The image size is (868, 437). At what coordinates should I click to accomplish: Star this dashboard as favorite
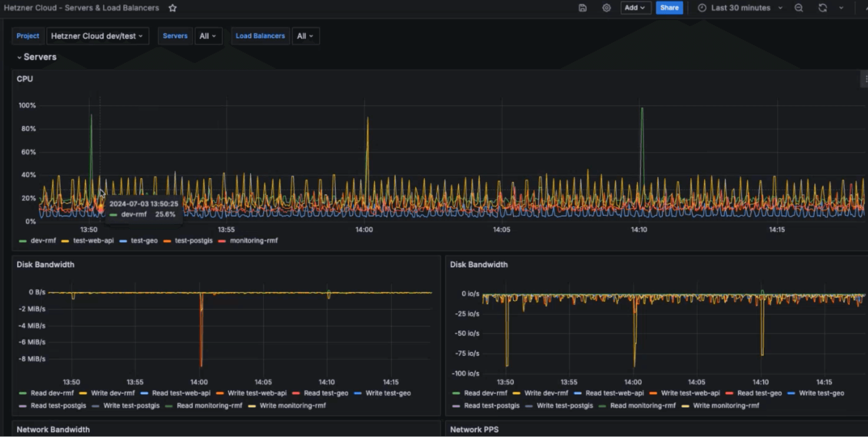(x=172, y=8)
